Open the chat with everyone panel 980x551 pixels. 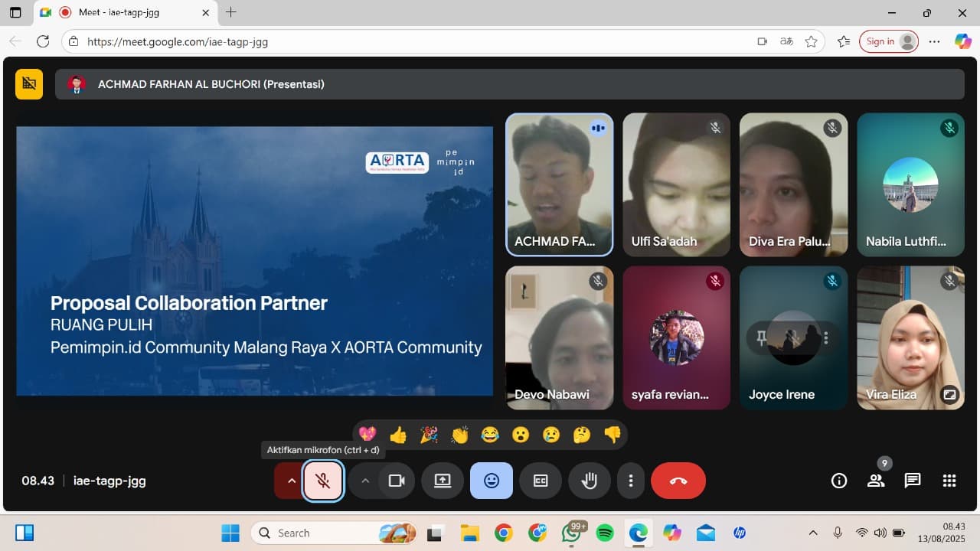point(913,481)
